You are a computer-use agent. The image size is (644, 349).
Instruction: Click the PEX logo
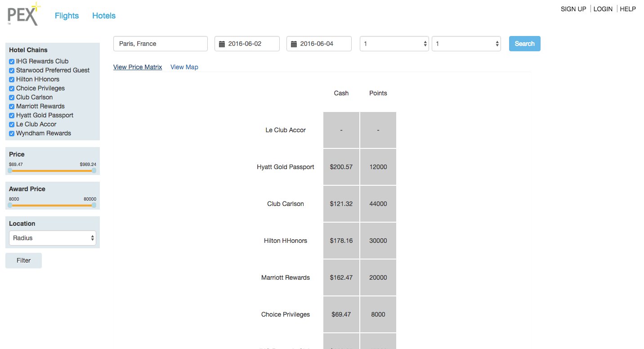[x=23, y=14]
